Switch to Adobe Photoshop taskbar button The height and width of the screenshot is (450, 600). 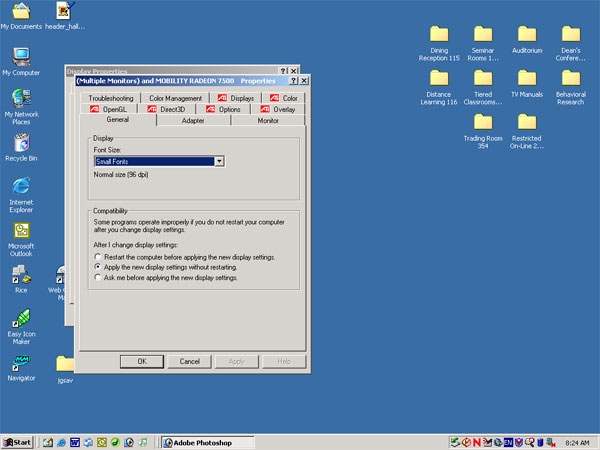(207, 443)
